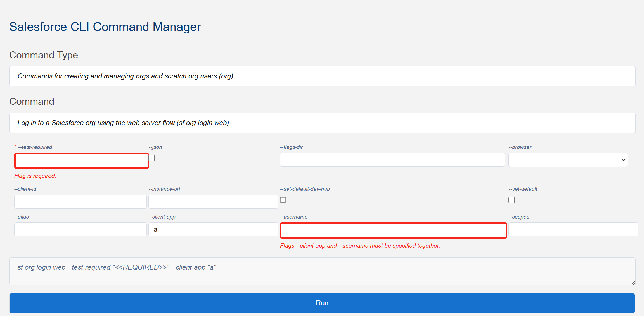The height and width of the screenshot is (316, 644).
Task: Click into the --scopes input field
Action: (x=573, y=229)
